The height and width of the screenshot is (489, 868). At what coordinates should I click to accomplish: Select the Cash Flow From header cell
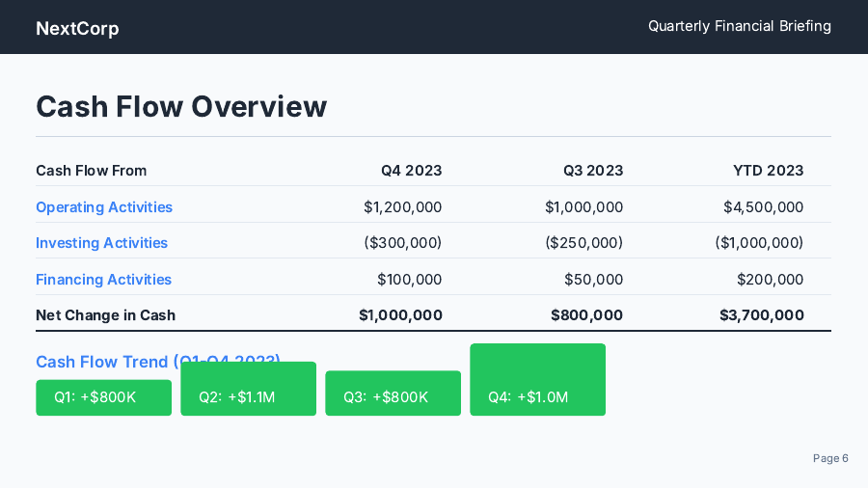pos(91,171)
